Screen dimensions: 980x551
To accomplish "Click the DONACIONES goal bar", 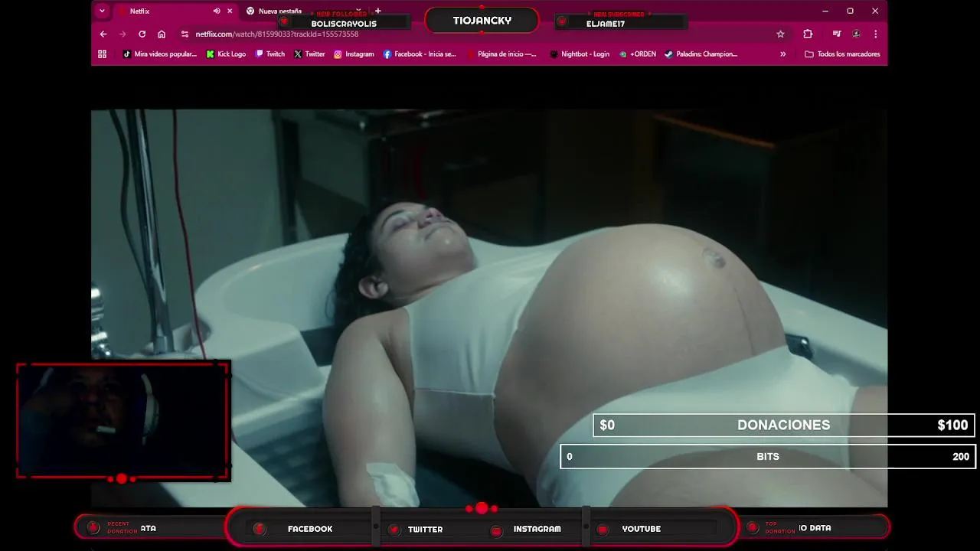I will coord(784,425).
